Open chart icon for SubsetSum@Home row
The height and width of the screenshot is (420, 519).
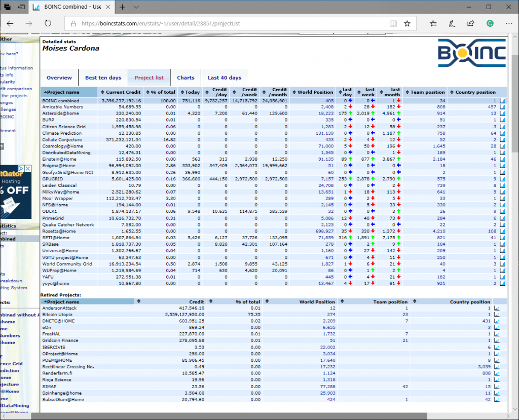pyautogui.click(x=497, y=399)
